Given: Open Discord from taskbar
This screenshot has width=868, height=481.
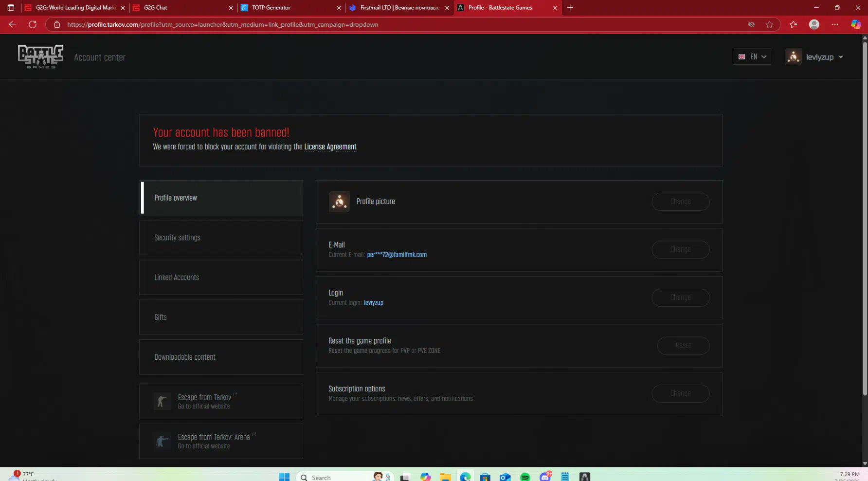Looking at the screenshot, I should tap(545, 477).
